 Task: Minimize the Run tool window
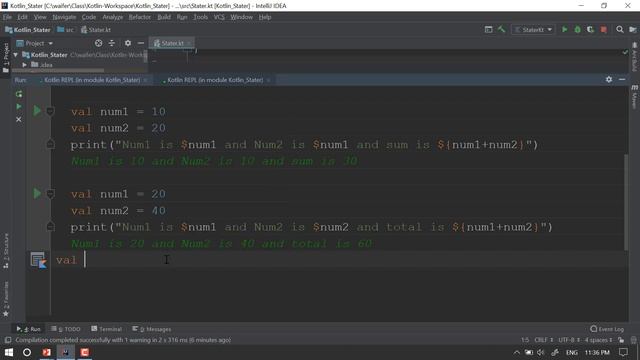click(x=622, y=80)
